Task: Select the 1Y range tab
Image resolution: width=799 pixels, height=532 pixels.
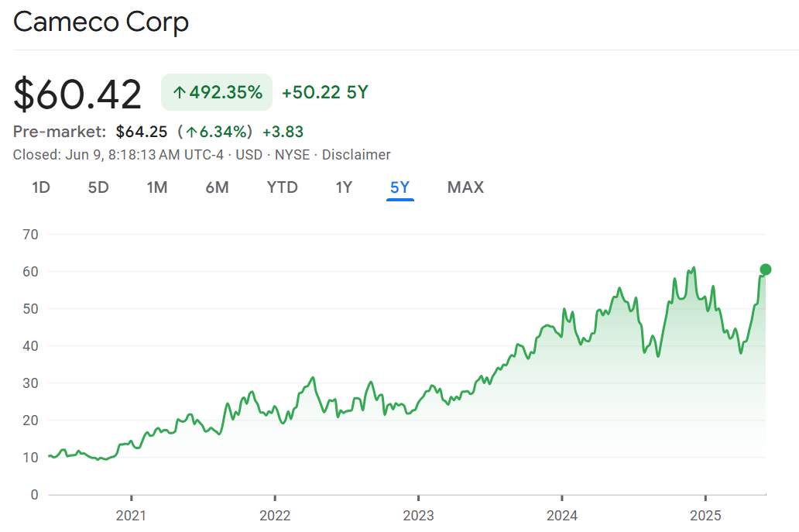Action: tap(344, 187)
